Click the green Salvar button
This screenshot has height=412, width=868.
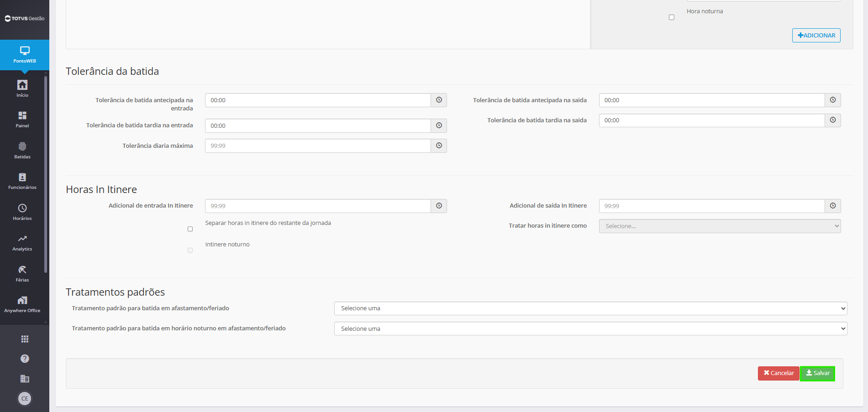(817, 373)
